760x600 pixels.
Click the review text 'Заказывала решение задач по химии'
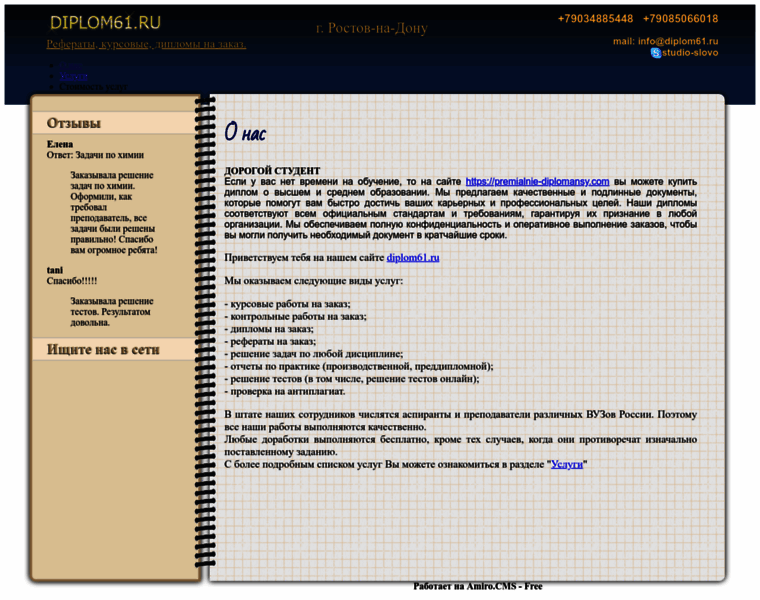pos(114,212)
